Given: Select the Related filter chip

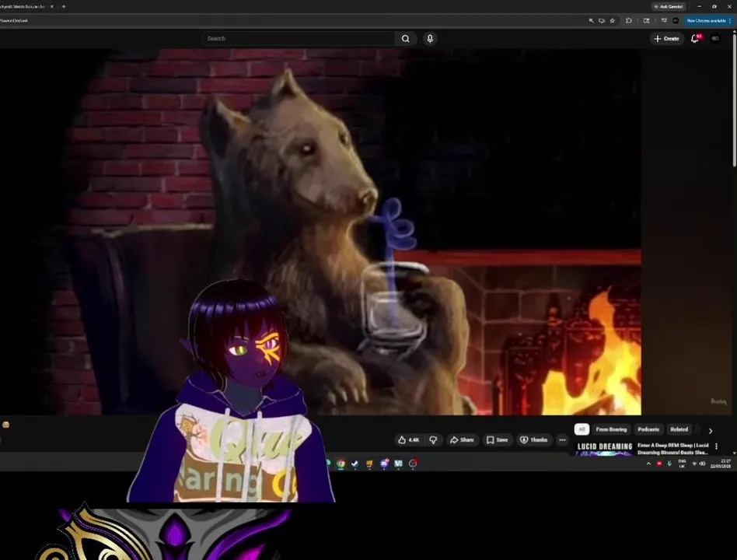Looking at the screenshot, I should (x=679, y=429).
